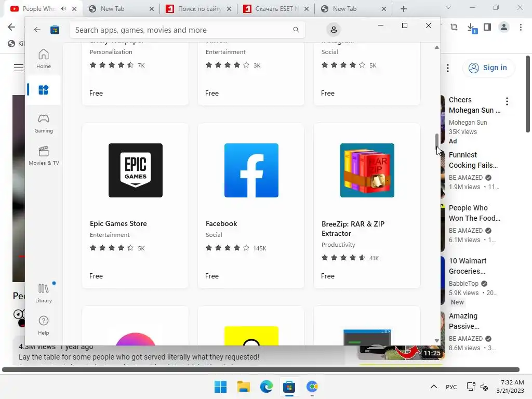532x399 pixels.
Task: Toggle Chrome side panel icon
Action: pos(487,27)
